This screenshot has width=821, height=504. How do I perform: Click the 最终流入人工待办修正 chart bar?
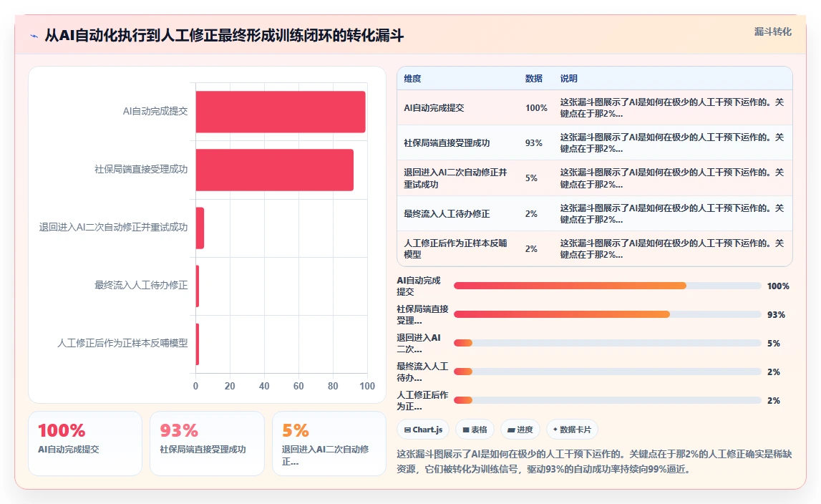(198, 286)
